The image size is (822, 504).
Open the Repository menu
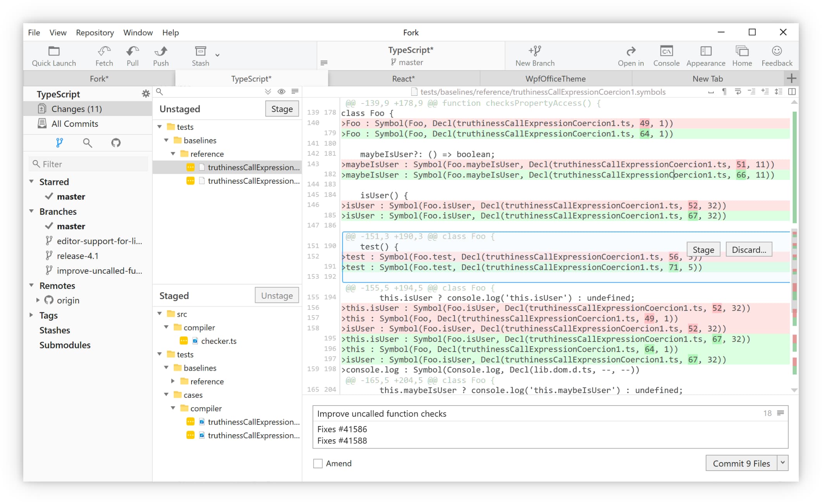tap(95, 32)
